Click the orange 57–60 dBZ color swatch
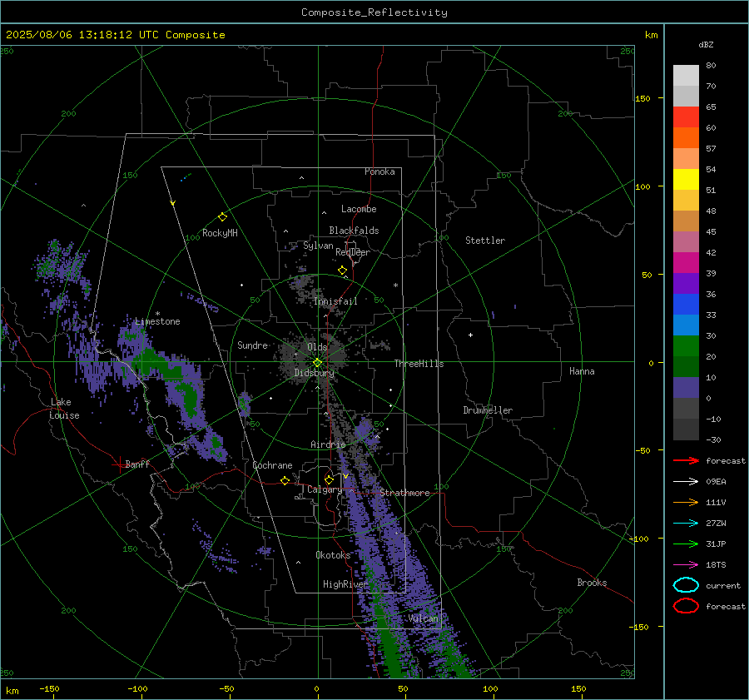This screenshot has width=749, height=700. point(686,138)
